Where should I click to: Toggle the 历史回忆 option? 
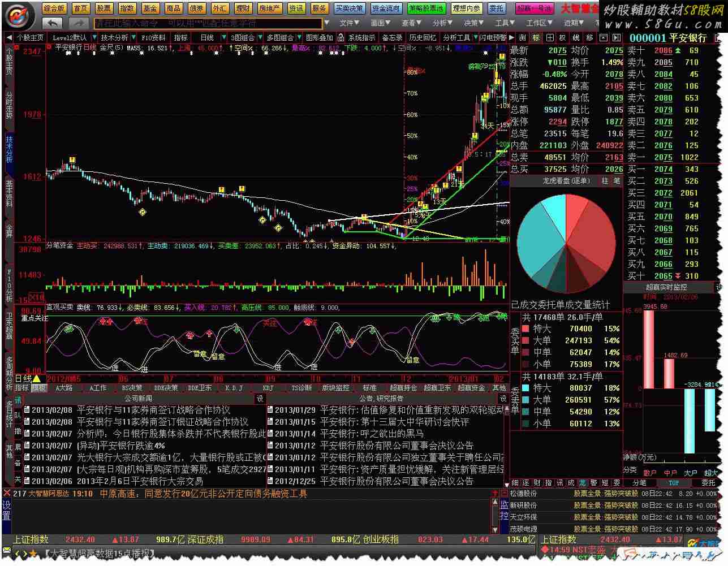click(x=423, y=37)
